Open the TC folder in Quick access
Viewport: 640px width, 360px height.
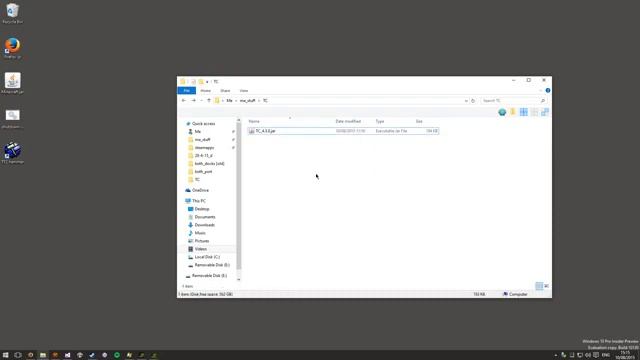point(197,180)
